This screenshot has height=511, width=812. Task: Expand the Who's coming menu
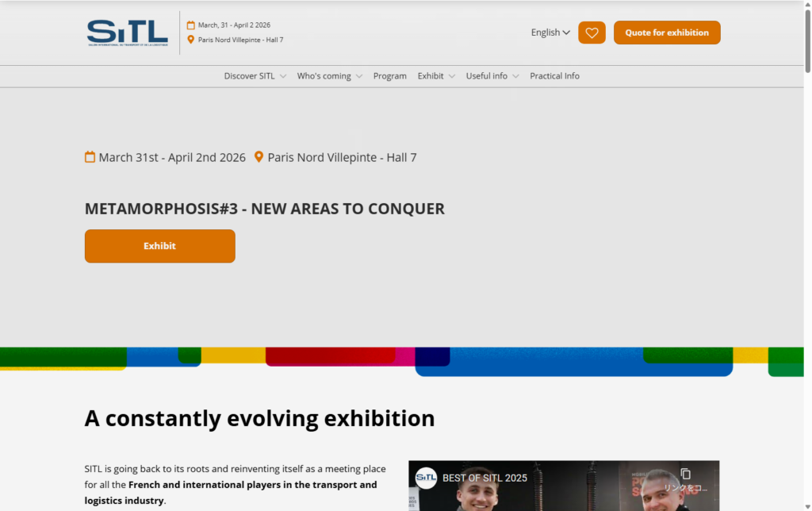point(329,76)
